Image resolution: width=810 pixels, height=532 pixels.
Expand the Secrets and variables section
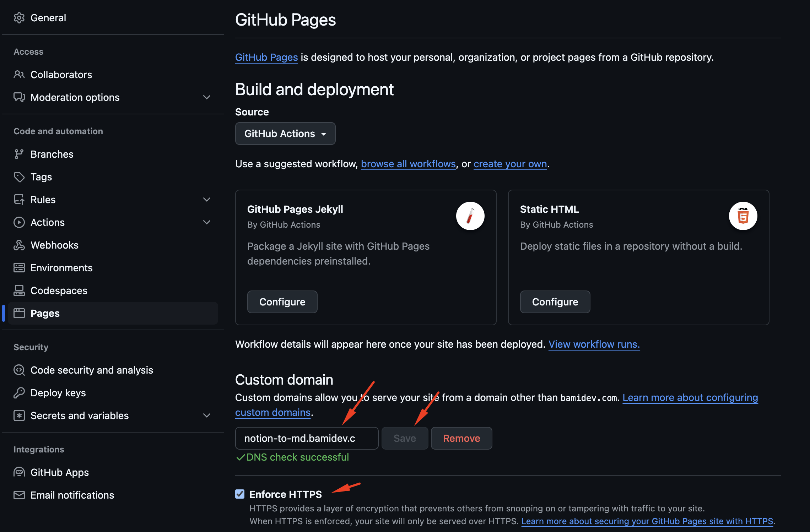(207, 416)
